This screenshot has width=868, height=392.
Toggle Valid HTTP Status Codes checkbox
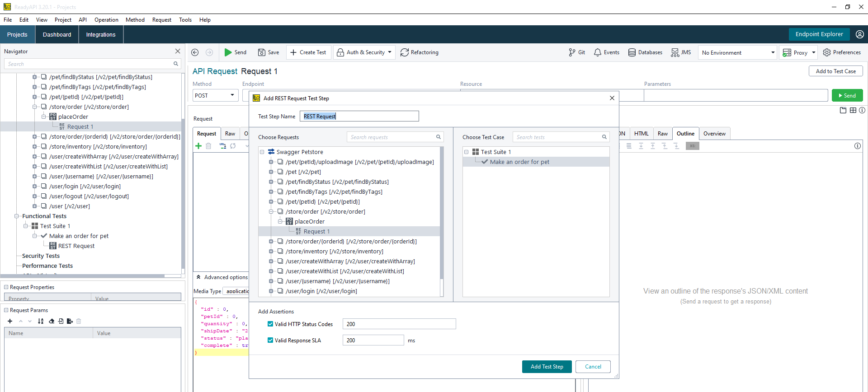270,324
